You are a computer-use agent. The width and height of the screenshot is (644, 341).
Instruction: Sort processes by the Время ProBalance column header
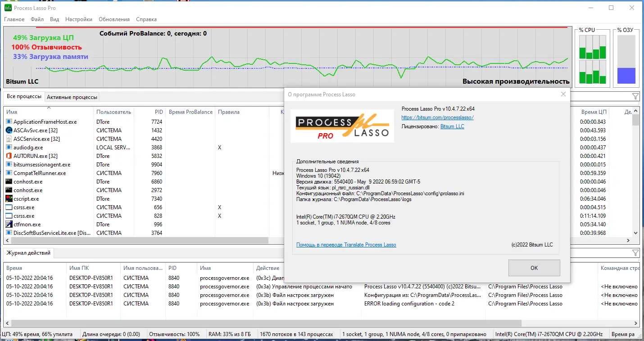coord(190,112)
